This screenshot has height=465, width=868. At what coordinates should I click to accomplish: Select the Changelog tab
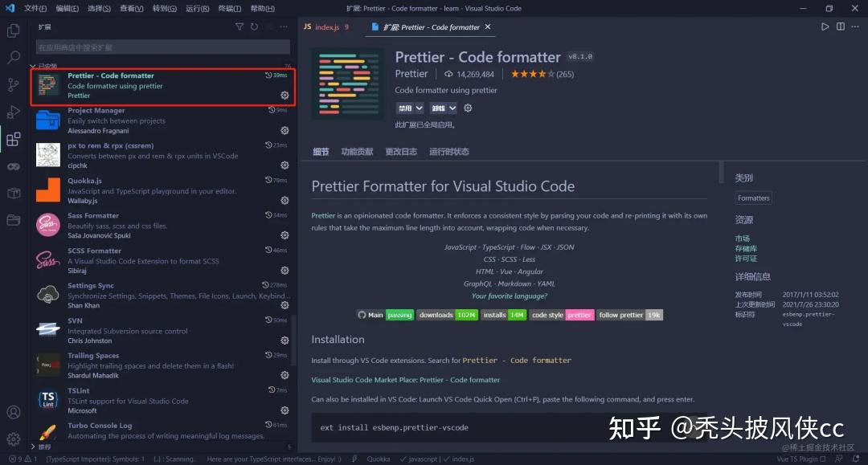coord(401,152)
